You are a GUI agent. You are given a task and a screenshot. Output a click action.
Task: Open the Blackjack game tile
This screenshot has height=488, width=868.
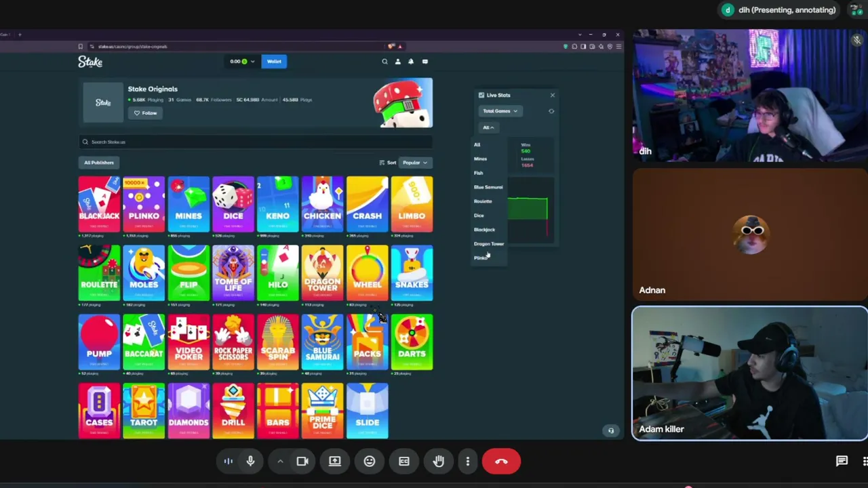coord(99,204)
